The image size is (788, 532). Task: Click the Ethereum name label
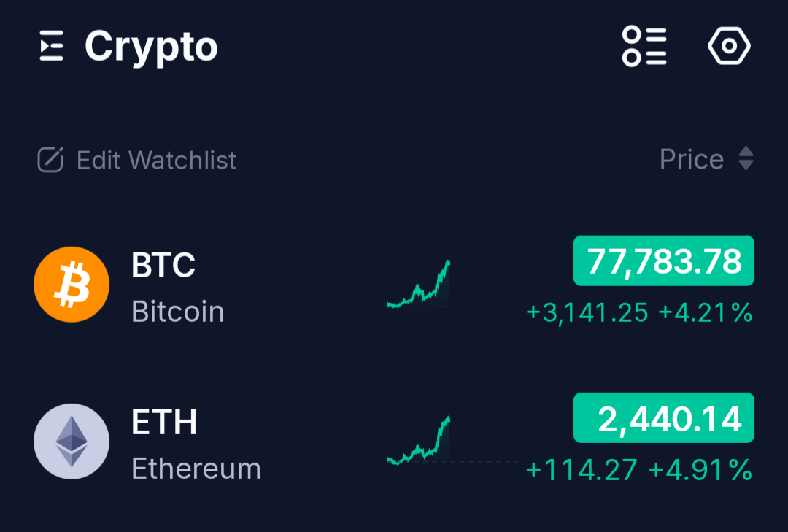pyautogui.click(x=196, y=469)
